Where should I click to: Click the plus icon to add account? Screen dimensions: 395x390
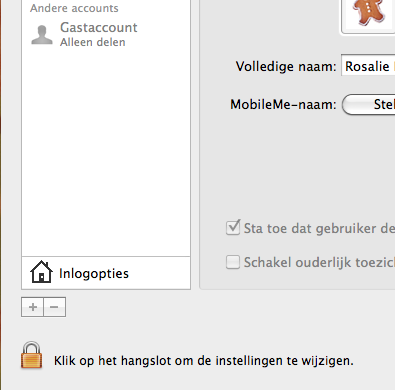tap(32, 307)
